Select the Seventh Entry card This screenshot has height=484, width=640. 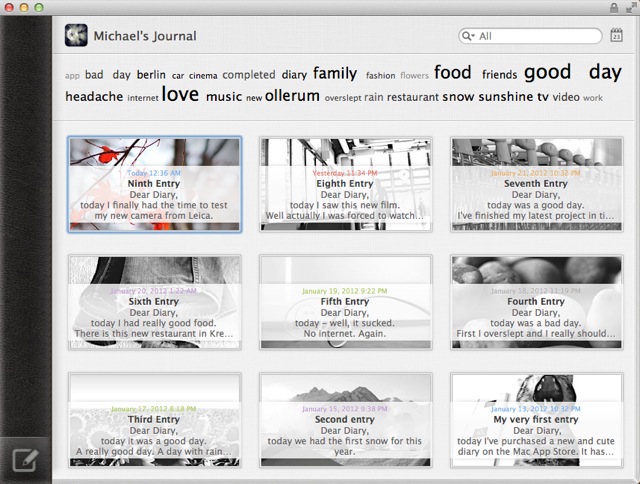536,185
